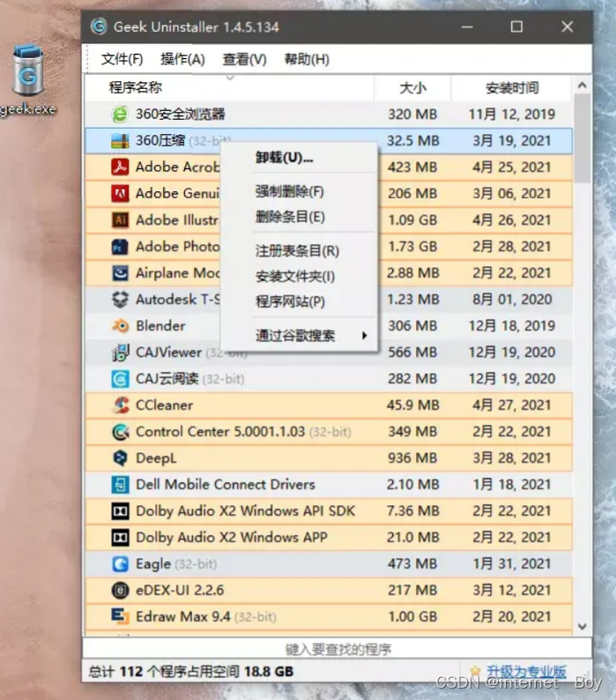Click the Dolby Audio X2 API SDK icon
616x700 pixels.
click(x=120, y=510)
